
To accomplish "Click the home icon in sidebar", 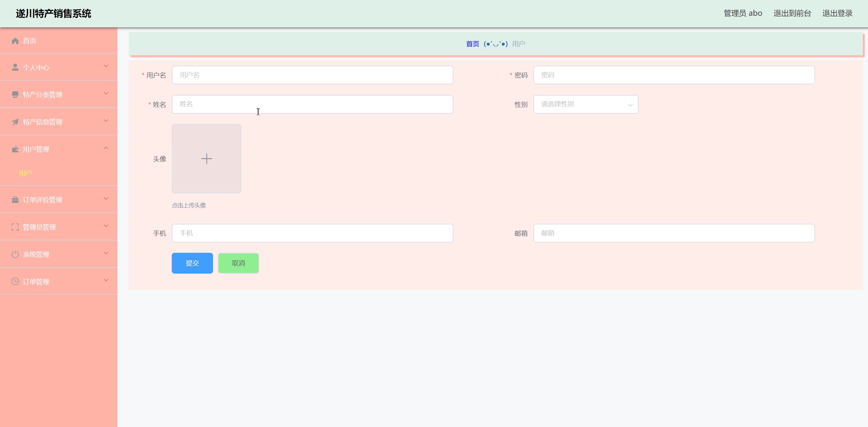I will (15, 41).
